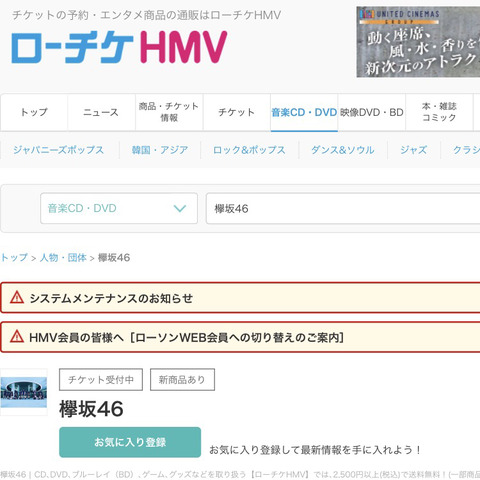This screenshot has height=480, width=480.
Task: Click warning icon beside システムメンテナンス notice
Action: [x=17, y=297]
